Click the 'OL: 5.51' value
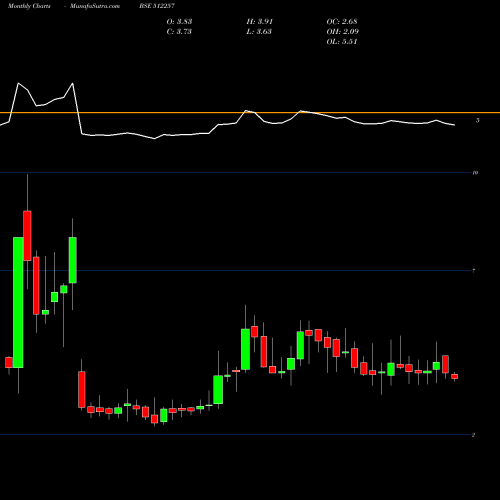The width and height of the screenshot is (500, 500). point(342,42)
